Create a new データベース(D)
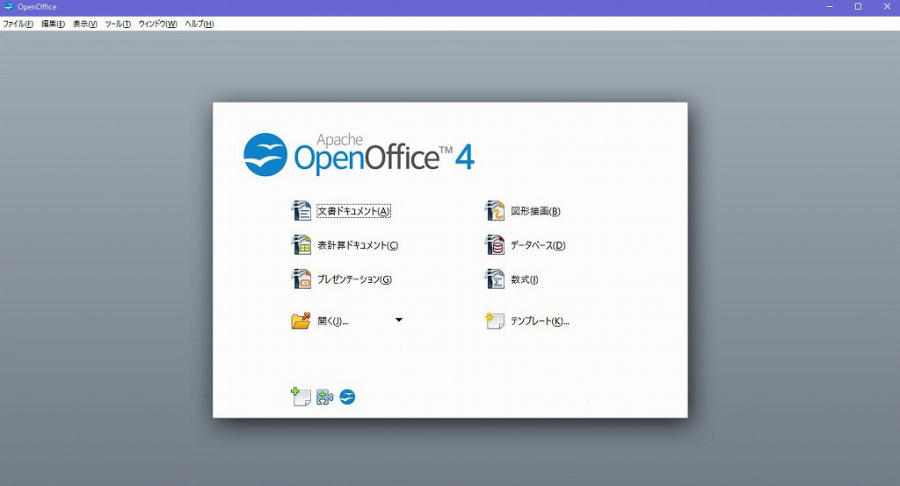The height and width of the screenshot is (486, 900). 538,246
